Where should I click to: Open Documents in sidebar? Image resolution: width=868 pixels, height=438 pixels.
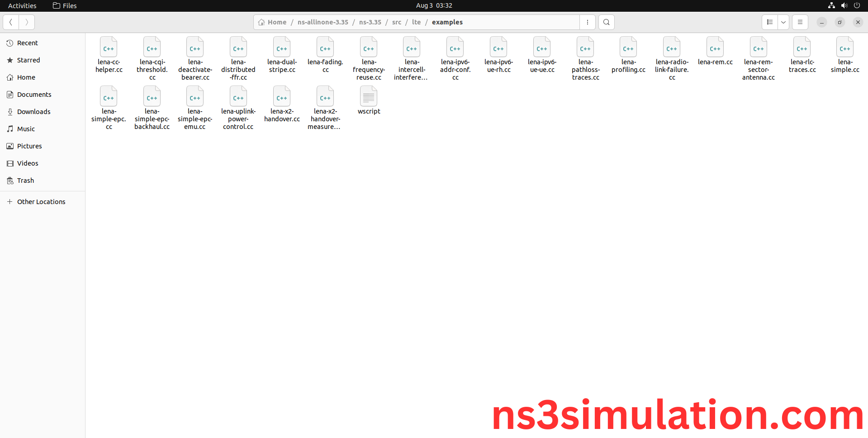tap(43, 95)
